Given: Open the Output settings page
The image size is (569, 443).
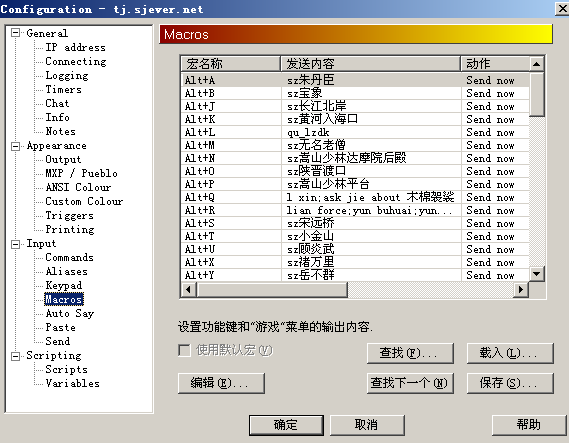Looking at the screenshot, I should (x=63, y=159).
